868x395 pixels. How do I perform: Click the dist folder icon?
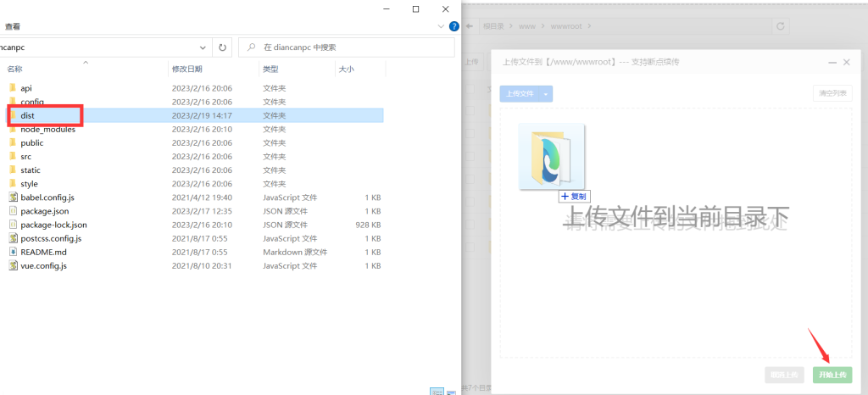[x=13, y=115]
